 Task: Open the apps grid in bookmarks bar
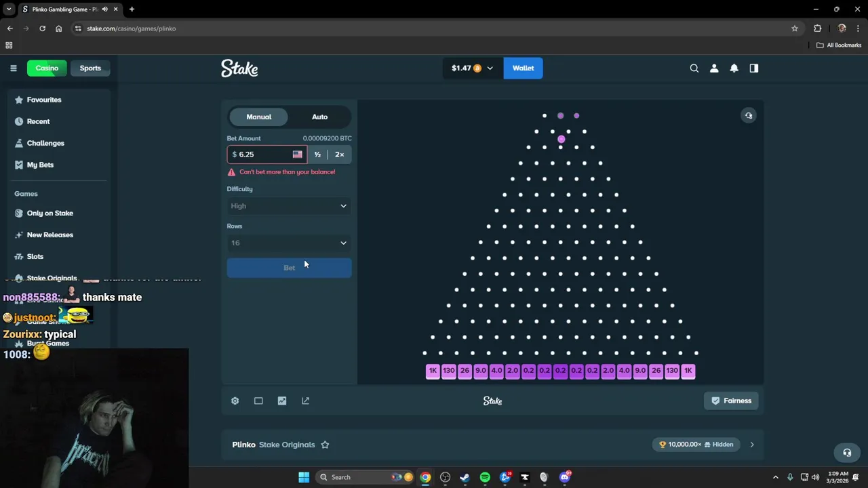[x=9, y=45]
